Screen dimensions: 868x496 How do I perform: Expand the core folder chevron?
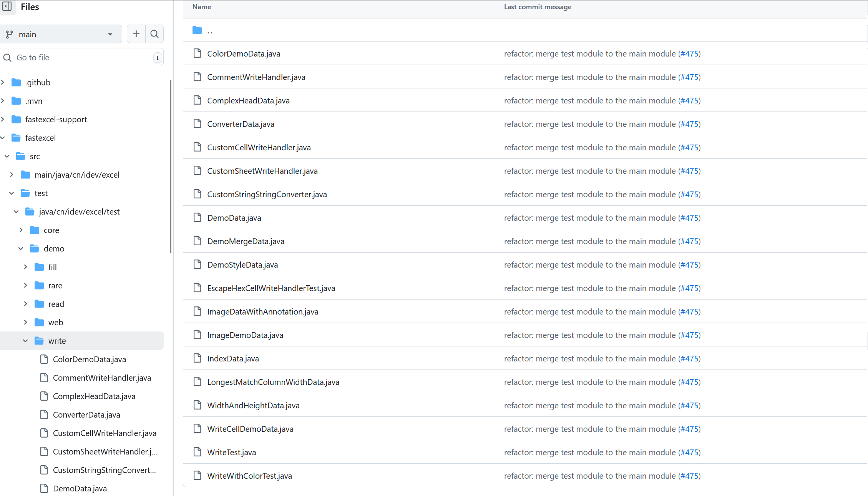(x=21, y=230)
